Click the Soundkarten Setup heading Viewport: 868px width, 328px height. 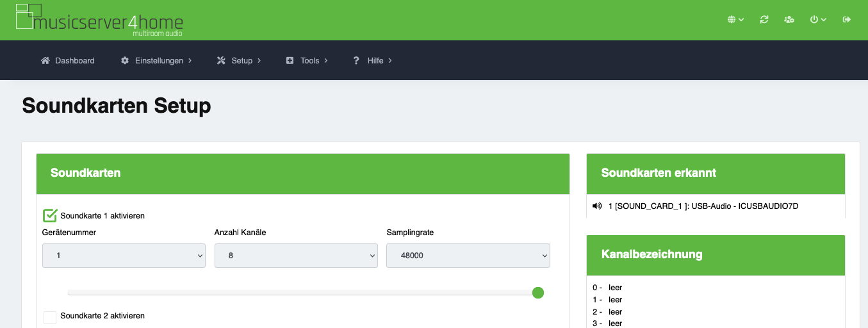pyautogui.click(x=117, y=106)
